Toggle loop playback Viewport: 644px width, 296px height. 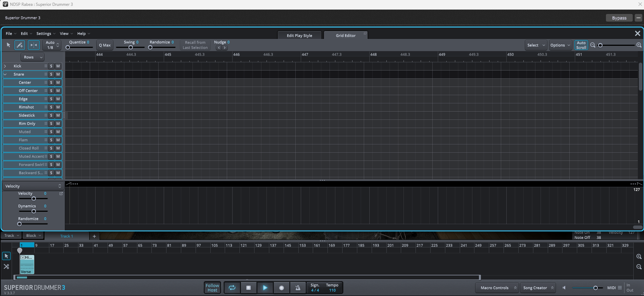[232, 288]
